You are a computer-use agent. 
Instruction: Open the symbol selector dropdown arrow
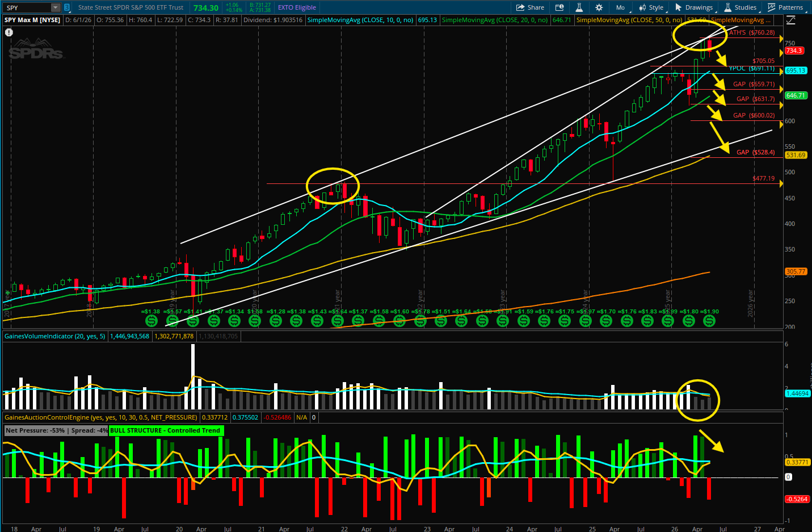(55, 7)
